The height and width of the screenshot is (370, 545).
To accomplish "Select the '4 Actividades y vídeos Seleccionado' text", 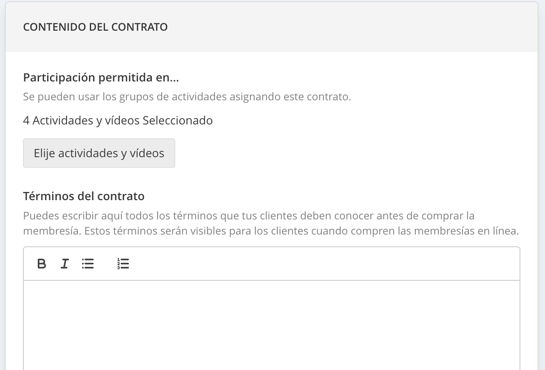I will pyautogui.click(x=118, y=121).
